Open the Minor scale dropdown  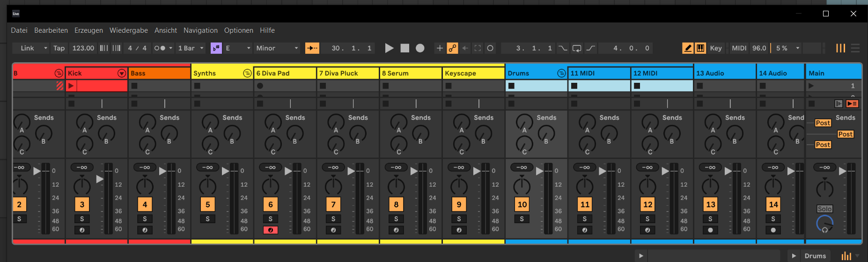[x=296, y=48]
